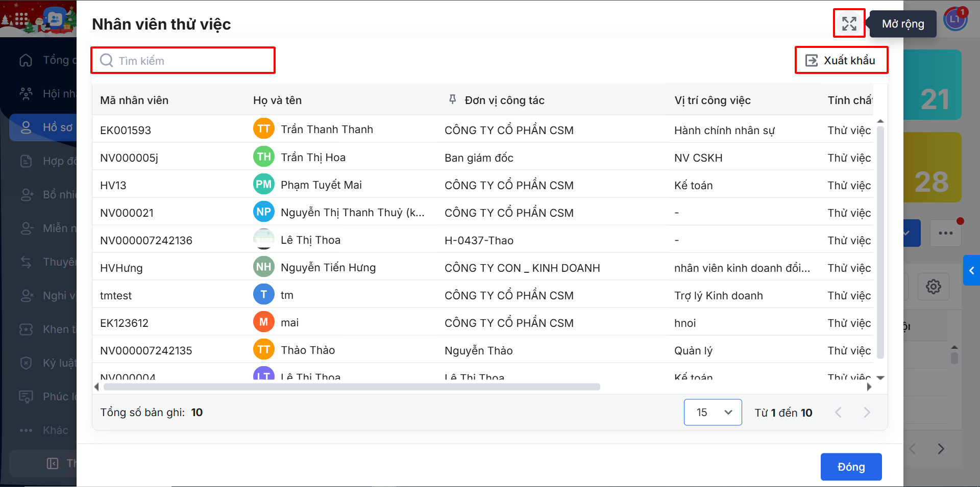Image resolution: width=980 pixels, height=487 pixels.
Task: Open Phúc lợi in the sidebar menu
Action: (43, 397)
